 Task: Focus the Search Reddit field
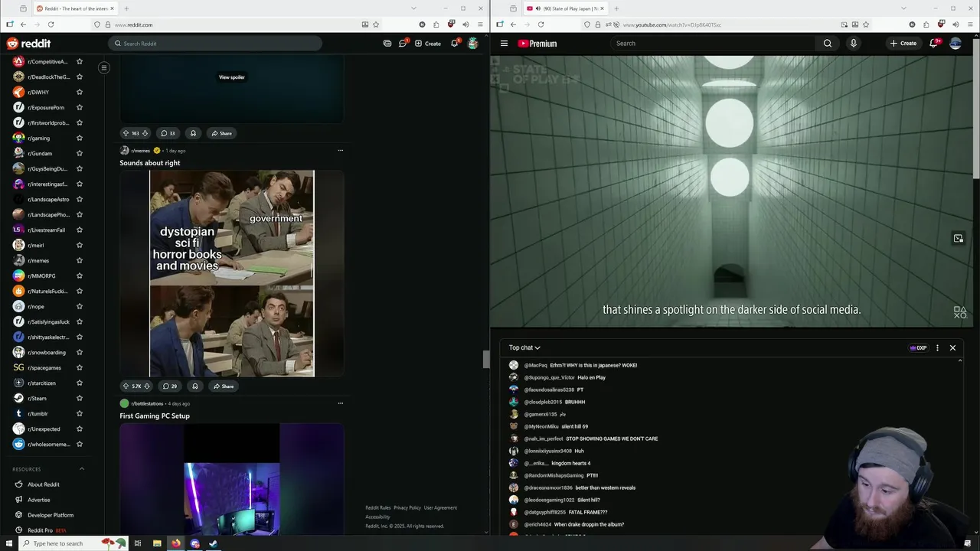tap(215, 44)
